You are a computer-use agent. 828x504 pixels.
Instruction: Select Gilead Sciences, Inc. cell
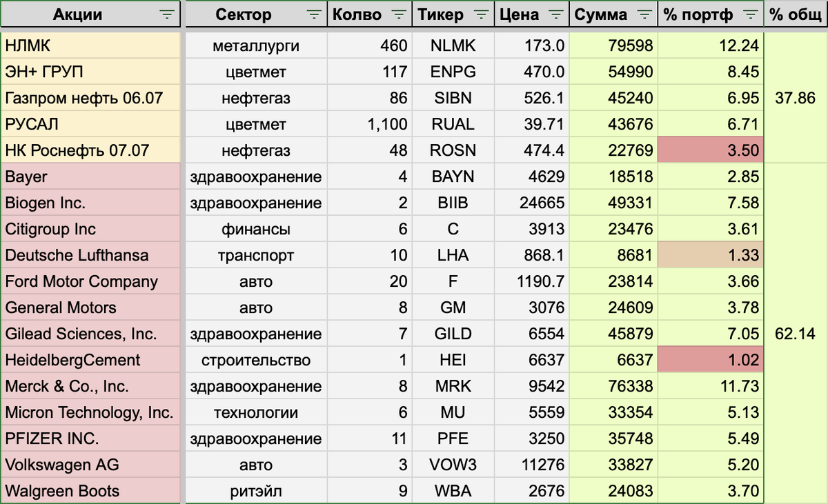[91, 334]
